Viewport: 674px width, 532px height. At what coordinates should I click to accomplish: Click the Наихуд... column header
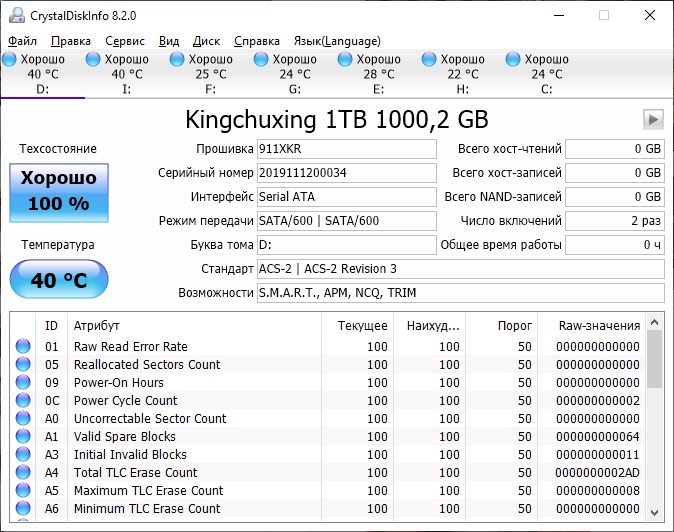(430, 326)
